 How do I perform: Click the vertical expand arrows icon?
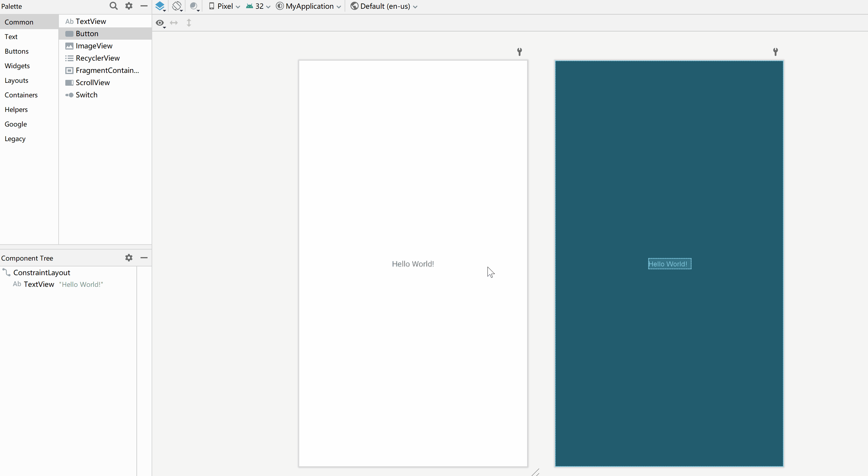click(189, 23)
